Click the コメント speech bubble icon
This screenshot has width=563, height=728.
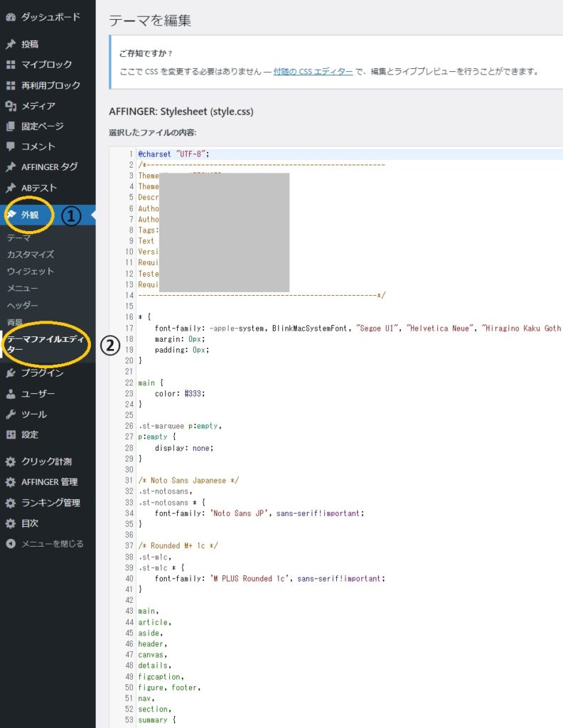point(11,146)
